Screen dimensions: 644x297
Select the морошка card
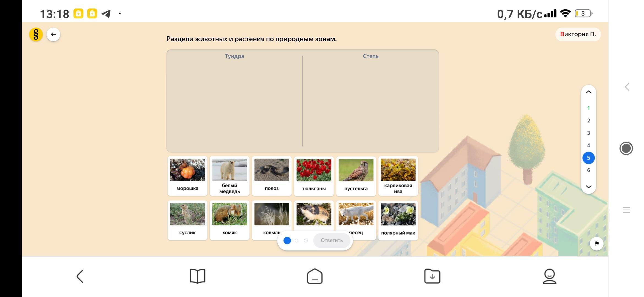[x=187, y=176]
